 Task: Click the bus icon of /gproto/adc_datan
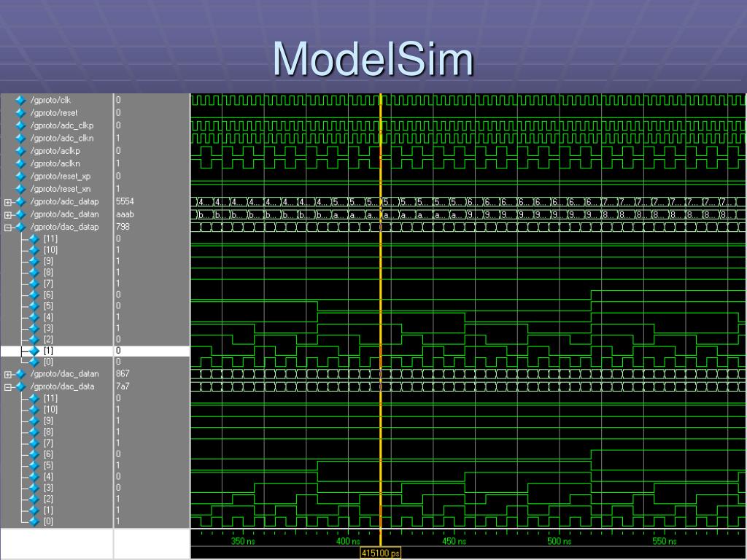20,214
